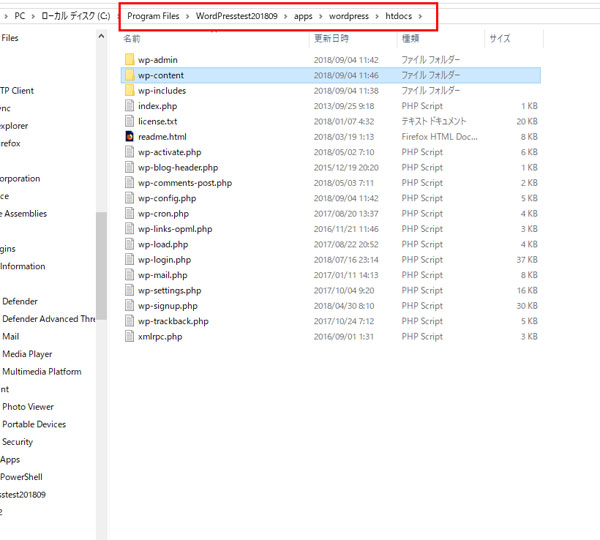Click the wp-cron.php file icon

(129, 213)
